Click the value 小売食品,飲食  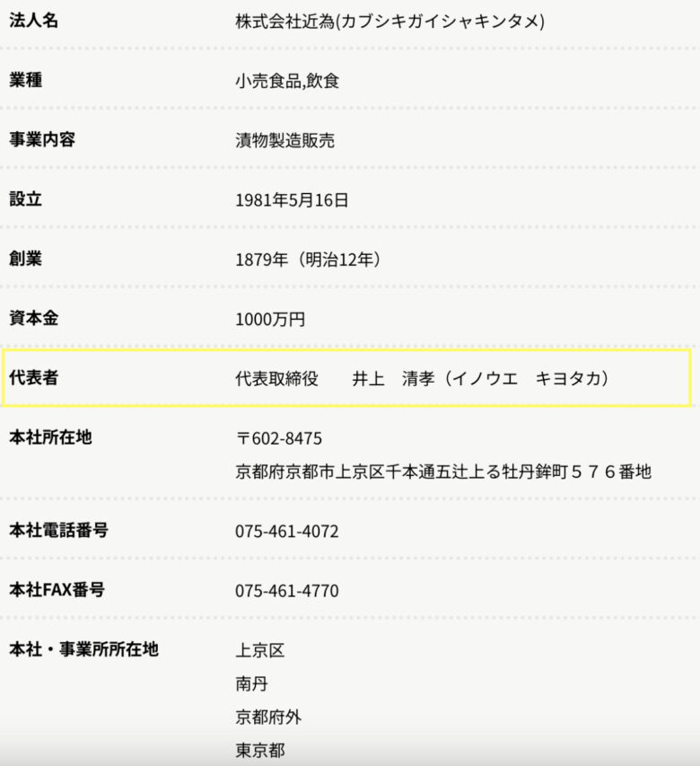[287, 81]
